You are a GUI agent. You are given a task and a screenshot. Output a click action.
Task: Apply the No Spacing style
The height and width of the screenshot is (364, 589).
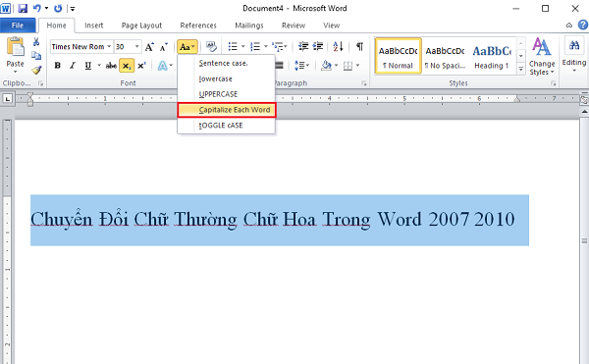click(445, 56)
